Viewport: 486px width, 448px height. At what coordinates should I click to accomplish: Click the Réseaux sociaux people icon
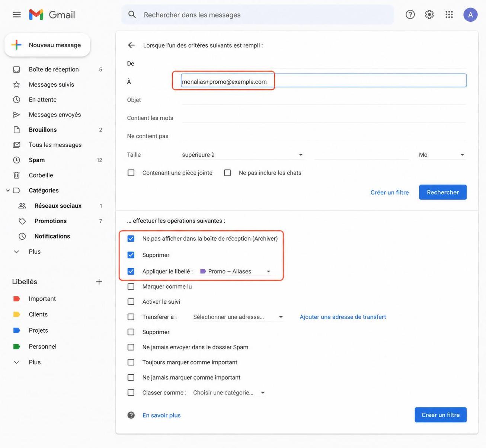pyautogui.click(x=22, y=206)
